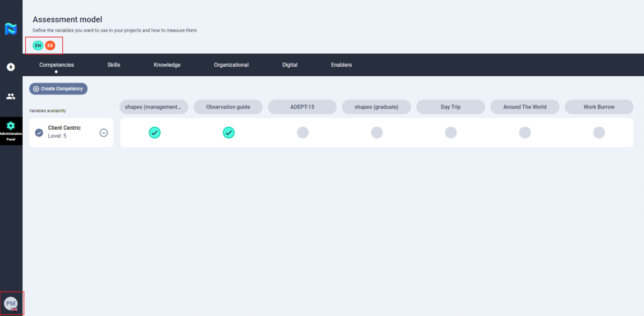The width and height of the screenshot is (644, 316).
Task: Open the Administration Panel gear icon
Action: click(11, 125)
